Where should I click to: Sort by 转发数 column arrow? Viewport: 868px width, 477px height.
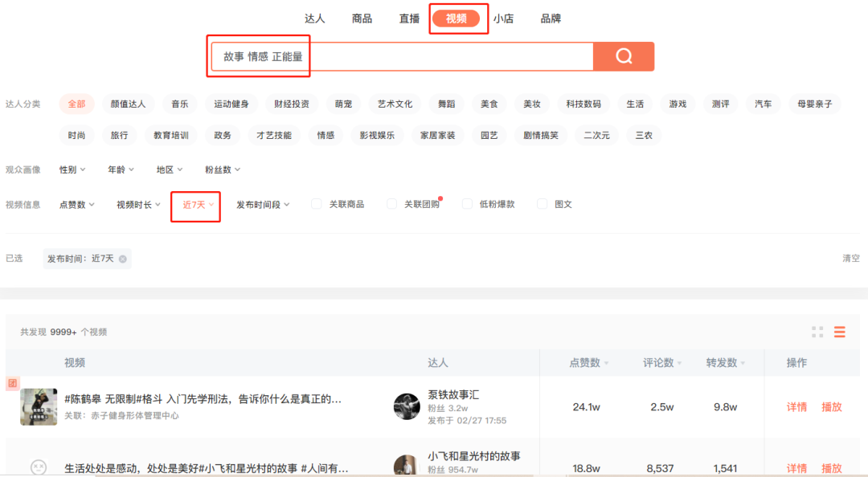(743, 364)
